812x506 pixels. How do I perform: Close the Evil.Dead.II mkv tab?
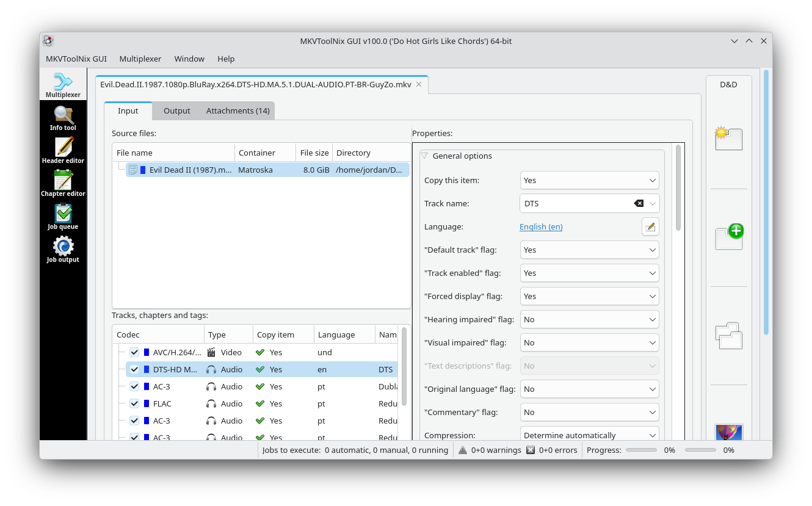point(419,84)
